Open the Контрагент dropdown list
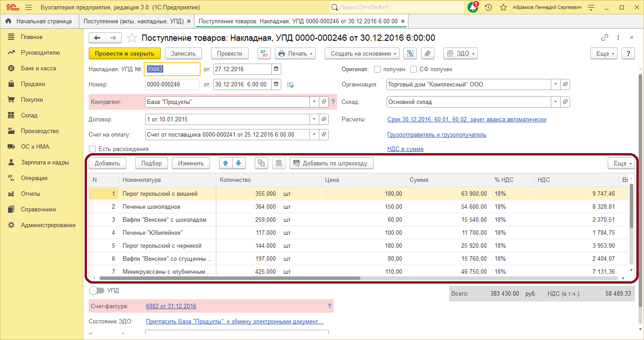Screen dimensions: 644x340 tap(313, 102)
